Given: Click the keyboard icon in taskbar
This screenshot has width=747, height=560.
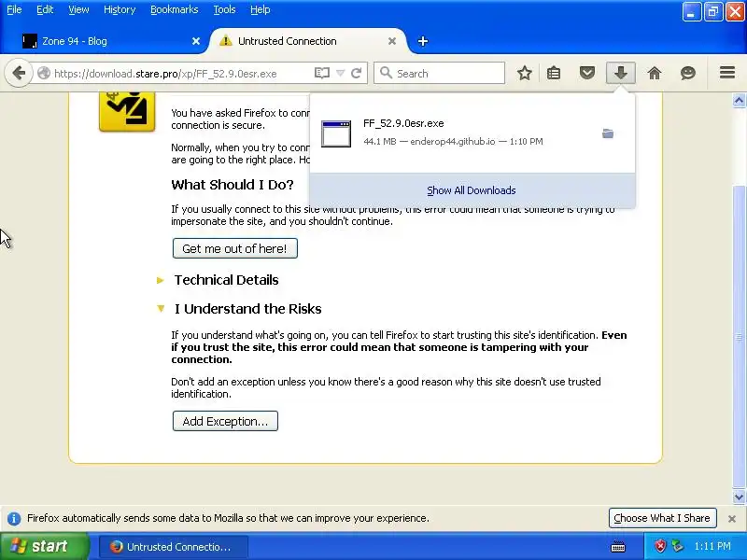Looking at the screenshot, I should pyautogui.click(x=618, y=547).
